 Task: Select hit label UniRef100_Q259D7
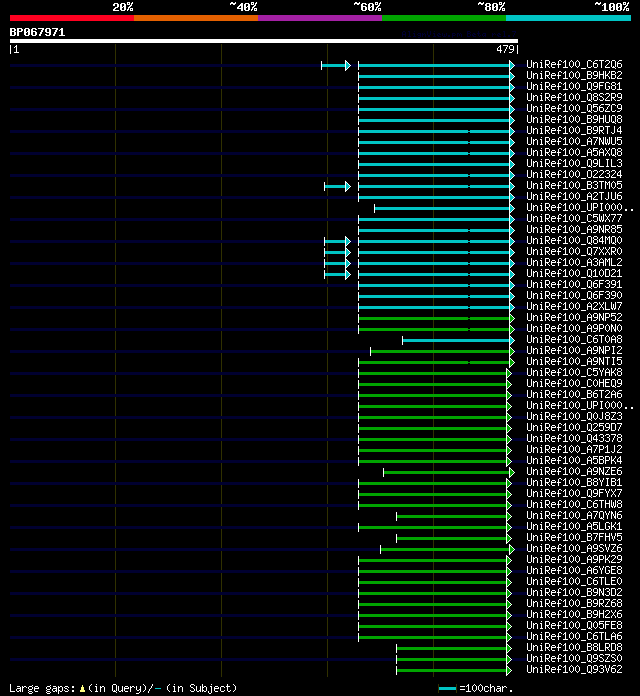point(574,427)
